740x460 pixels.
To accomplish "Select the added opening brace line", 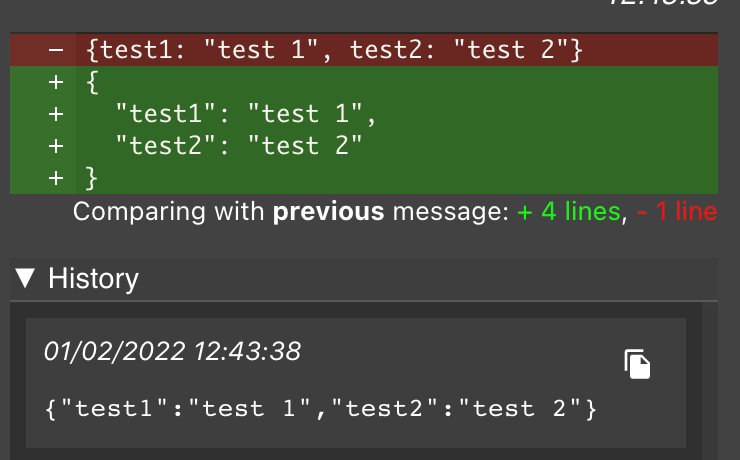I will pyautogui.click(x=364, y=82).
